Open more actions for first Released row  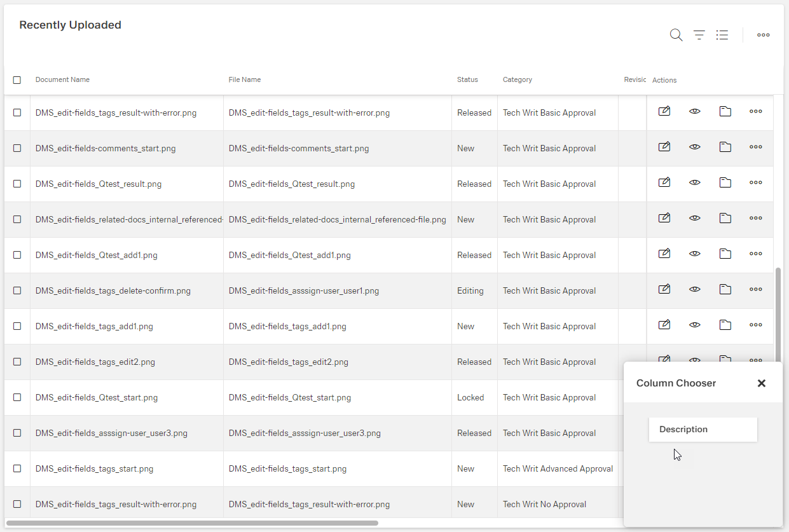pyautogui.click(x=755, y=111)
